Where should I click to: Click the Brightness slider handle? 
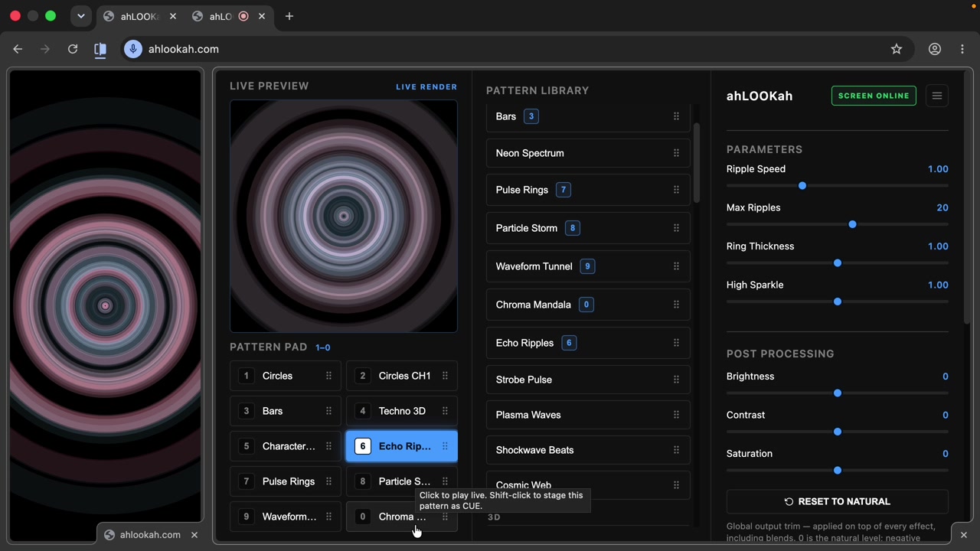point(838,393)
